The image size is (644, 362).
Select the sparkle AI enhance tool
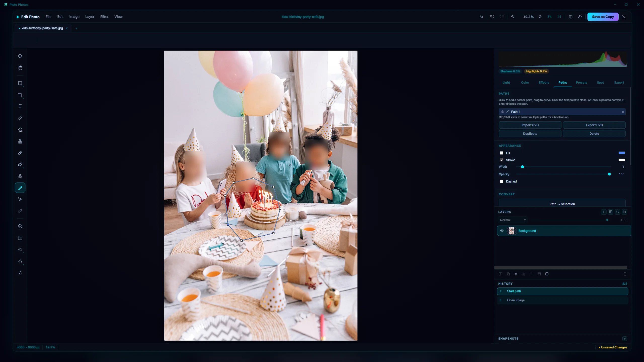tap(20, 164)
